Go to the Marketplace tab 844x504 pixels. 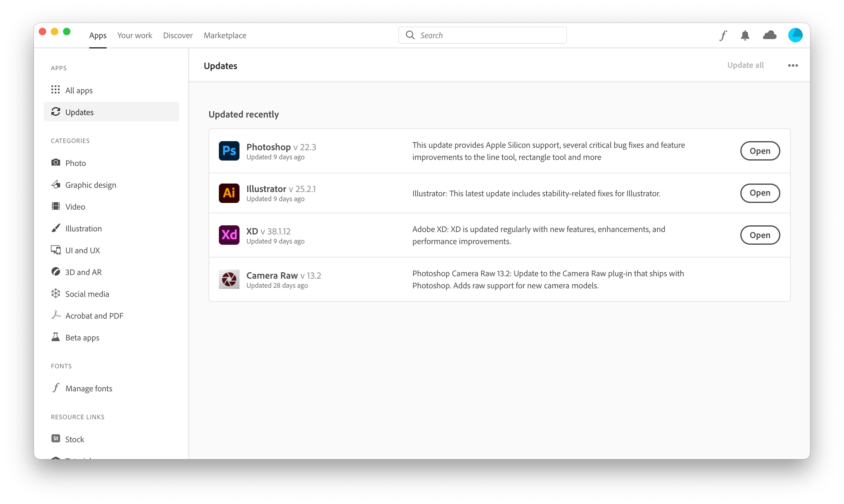pyautogui.click(x=225, y=35)
